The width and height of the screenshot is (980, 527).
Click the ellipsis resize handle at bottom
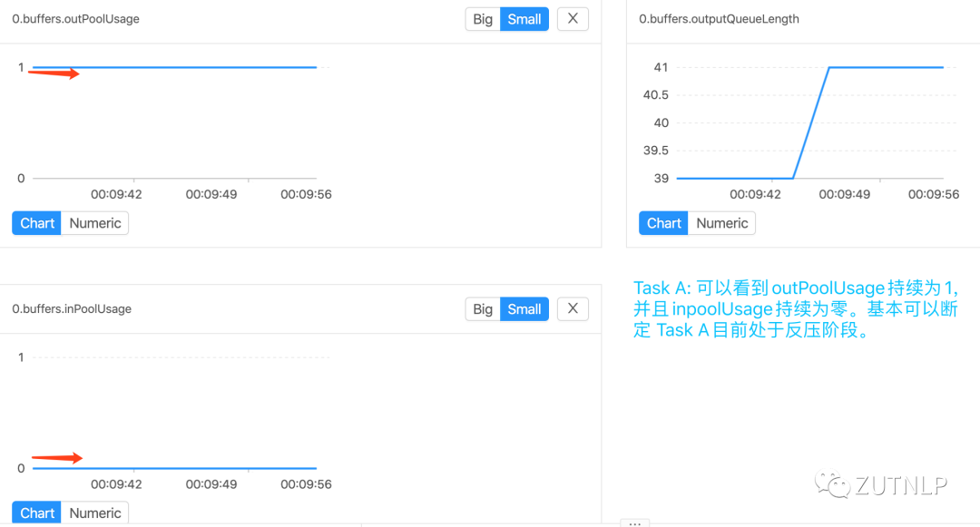click(635, 523)
